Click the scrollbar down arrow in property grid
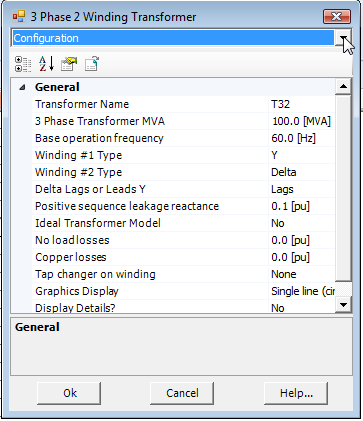This screenshot has width=363, height=421. (x=343, y=305)
